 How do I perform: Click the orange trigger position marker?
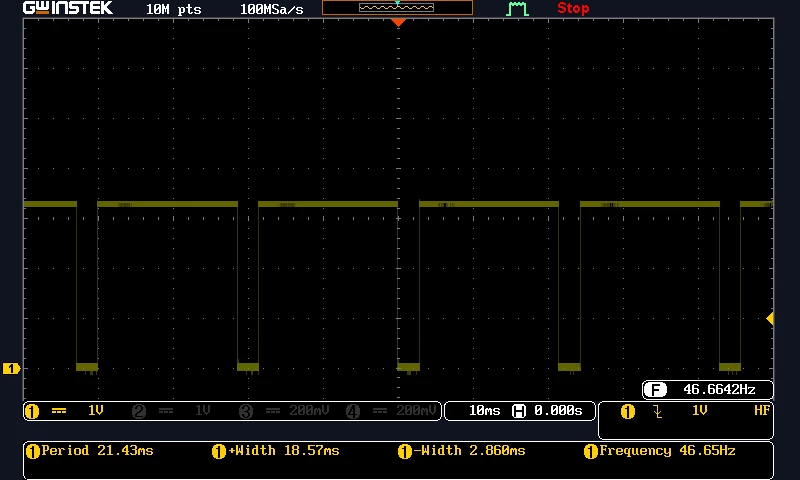pos(398,22)
